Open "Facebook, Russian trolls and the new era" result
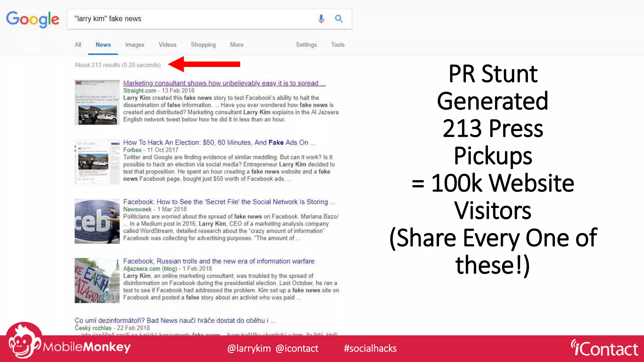Image resolution: width=644 pixels, height=362 pixels. pyautogui.click(x=219, y=261)
